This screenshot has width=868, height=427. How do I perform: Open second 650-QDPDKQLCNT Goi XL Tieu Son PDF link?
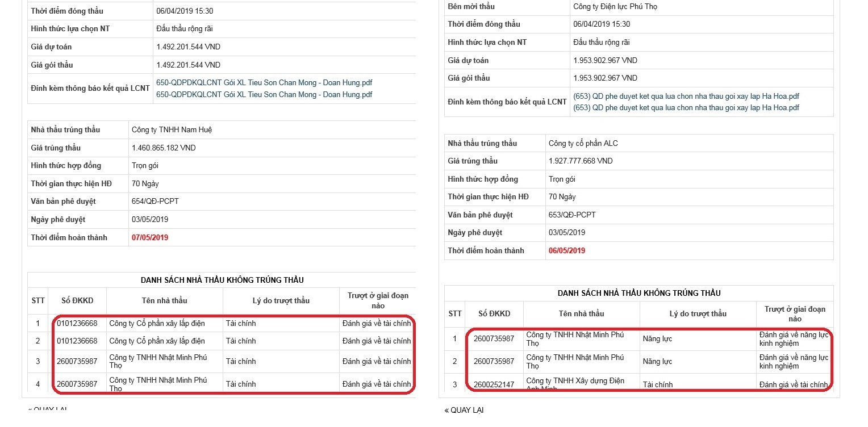pyautogui.click(x=264, y=95)
